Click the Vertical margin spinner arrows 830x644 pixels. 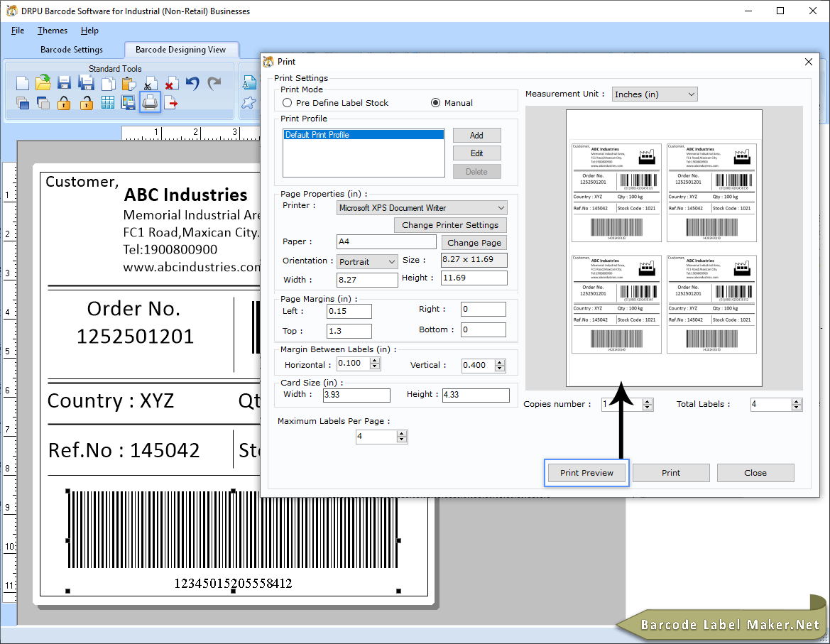500,365
